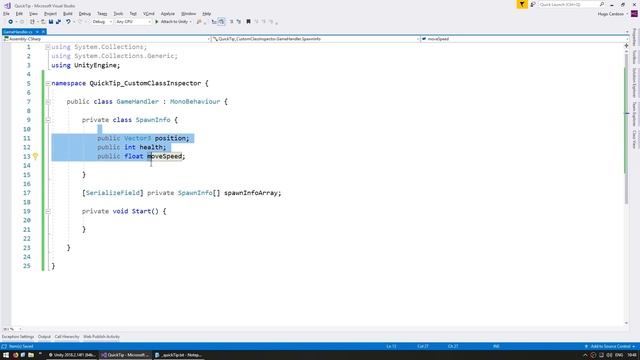The image size is (640, 360).
Task: Collapse the using directives block
Action: coord(48,47)
